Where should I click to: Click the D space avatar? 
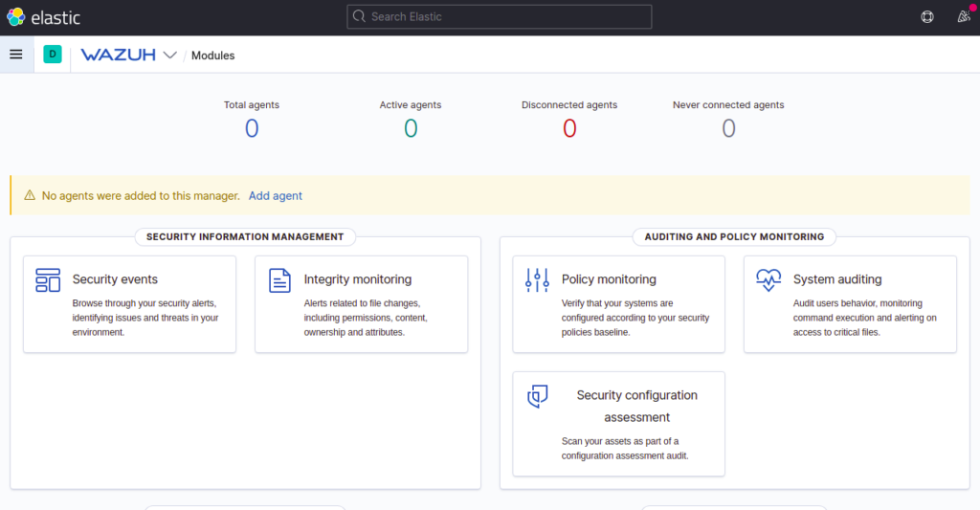coord(53,55)
